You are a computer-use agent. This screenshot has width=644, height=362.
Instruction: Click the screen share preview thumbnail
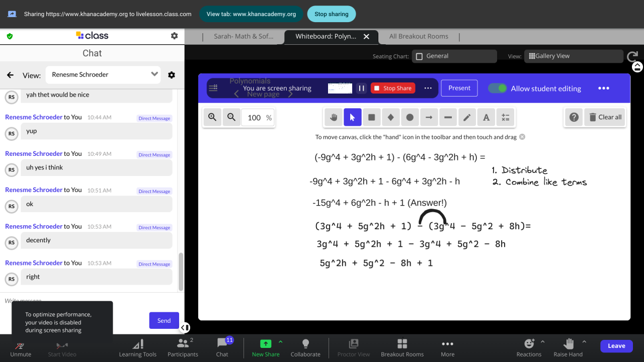click(x=340, y=88)
